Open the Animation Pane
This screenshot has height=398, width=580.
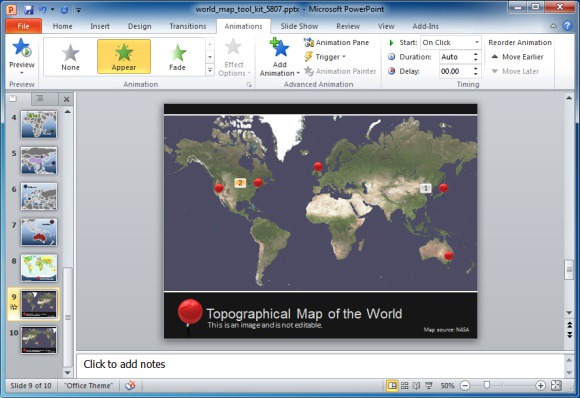[336, 43]
